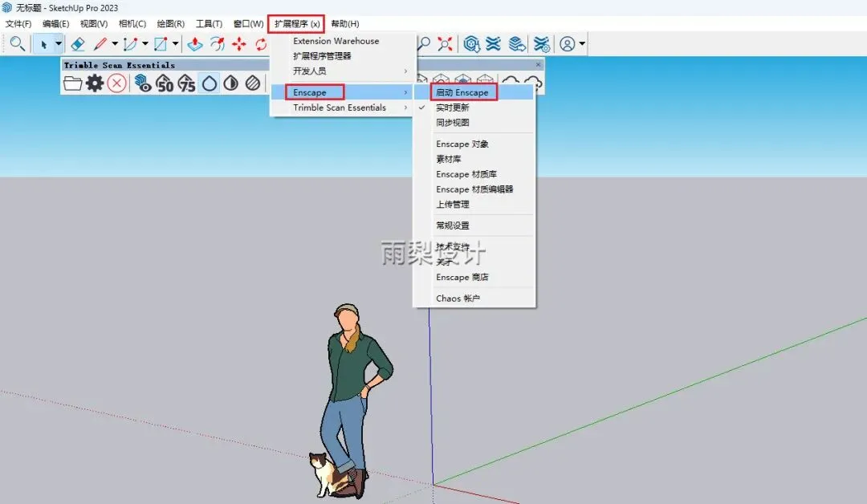Open the 窗口(W) menu
This screenshot has width=867, height=504.
pos(248,24)
